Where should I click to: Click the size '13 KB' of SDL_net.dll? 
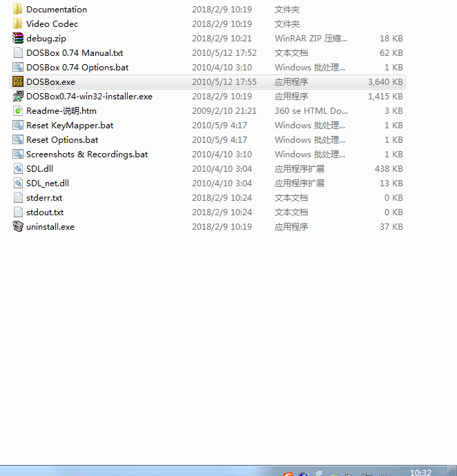tap(391, 184)
